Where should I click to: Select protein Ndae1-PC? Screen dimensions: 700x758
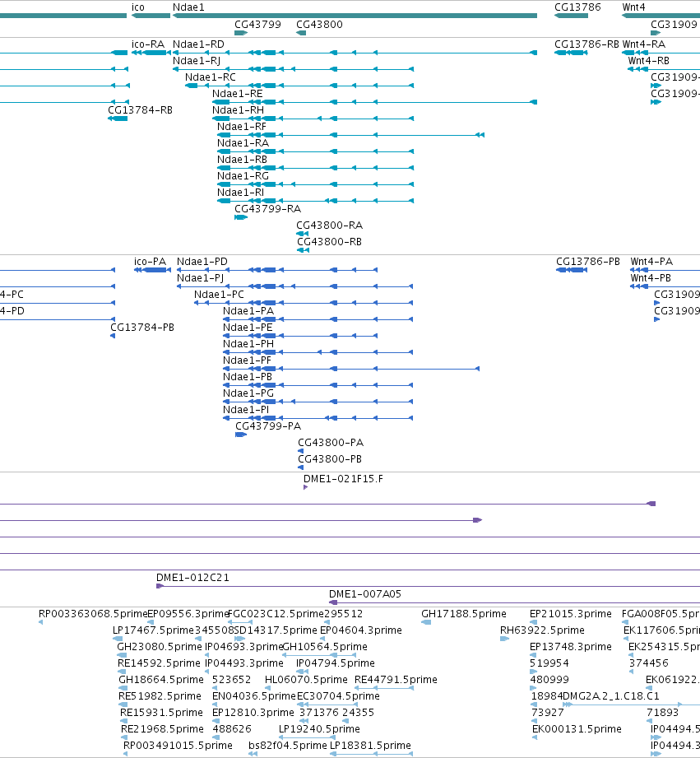(x=219, y=295)
